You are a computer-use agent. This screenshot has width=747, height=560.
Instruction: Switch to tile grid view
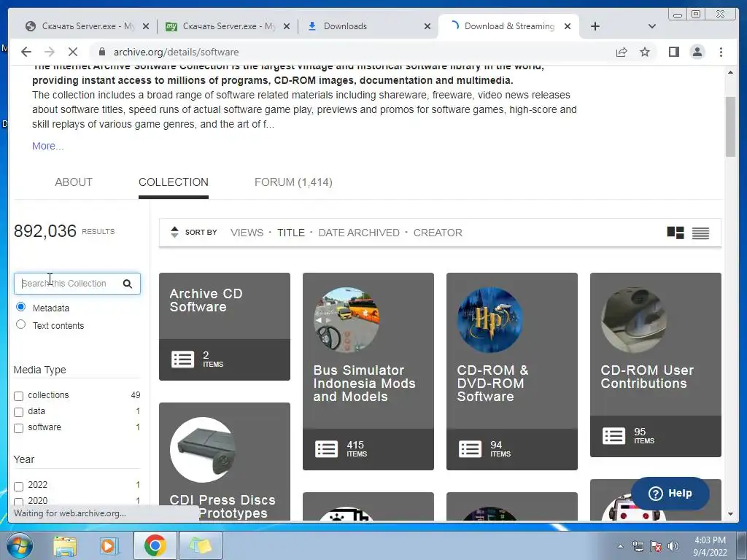click(675, 233)
